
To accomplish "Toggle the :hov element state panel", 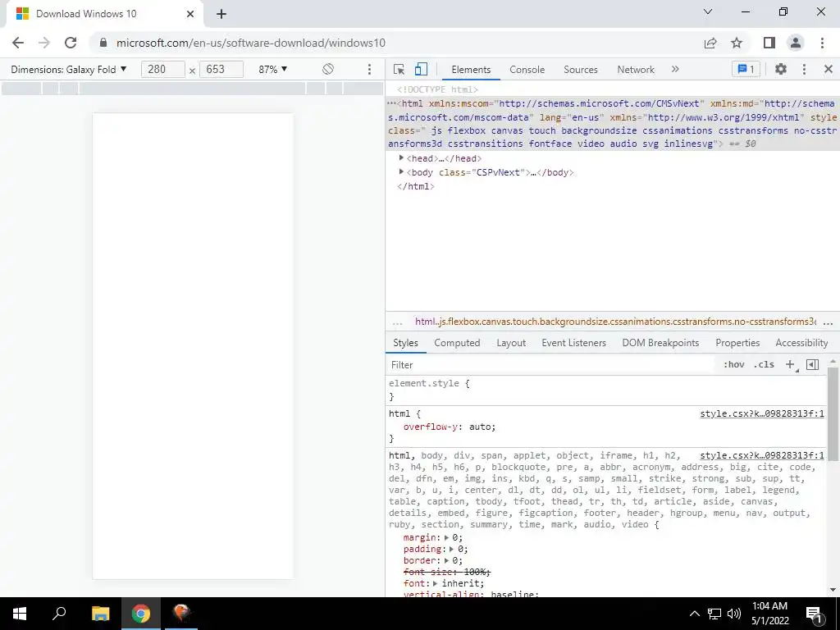I will [733, 364].
